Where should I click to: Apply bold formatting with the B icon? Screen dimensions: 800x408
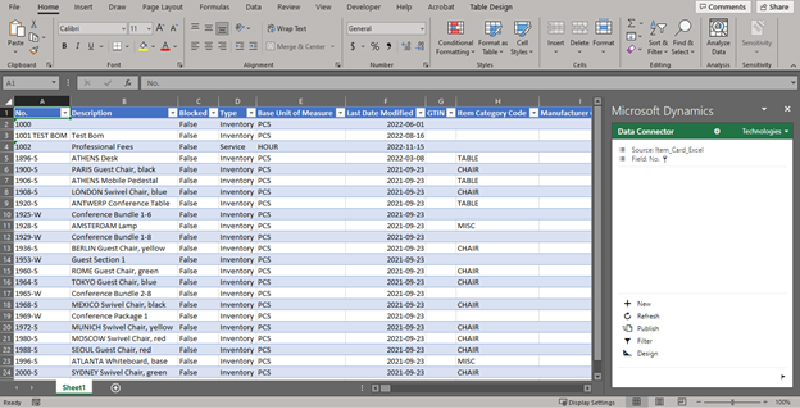pyautogui.click(x=63, y=46)
